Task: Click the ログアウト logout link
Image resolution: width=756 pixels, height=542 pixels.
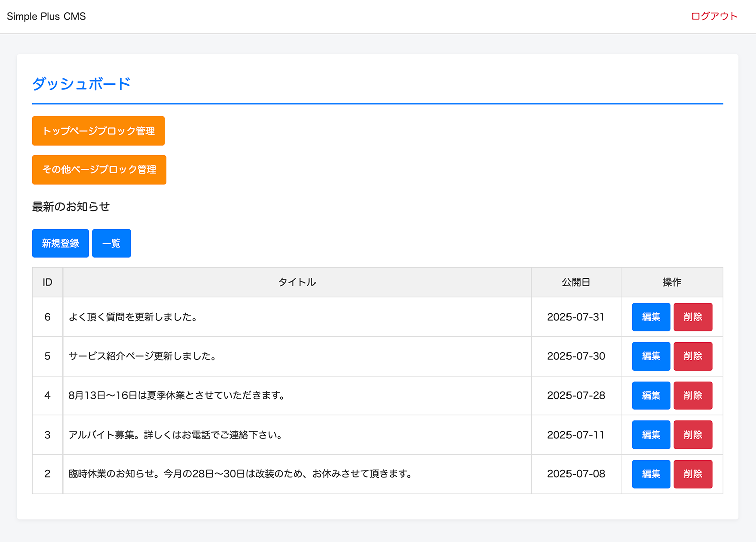Action: pyautogui.click(x=714, y=16)
